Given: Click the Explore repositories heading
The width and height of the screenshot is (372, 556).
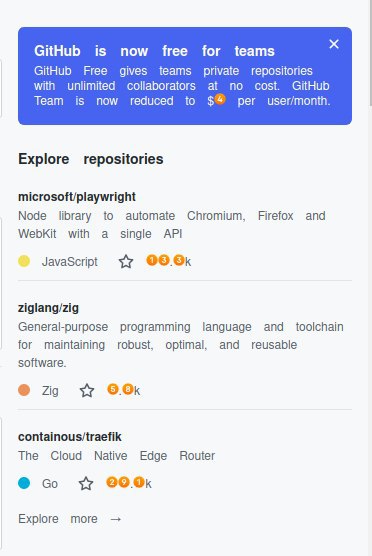Looking at the screenshot, I should (x=91, y=159).
